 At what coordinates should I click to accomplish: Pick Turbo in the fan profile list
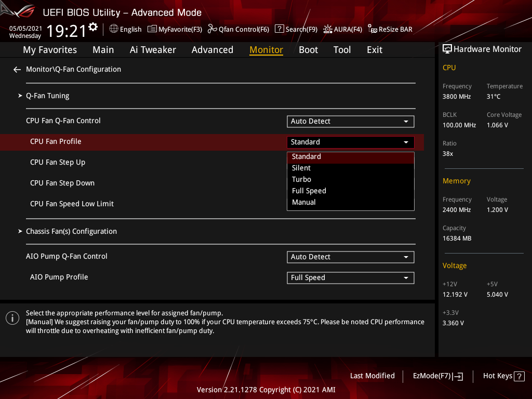(x=301, y=179)
